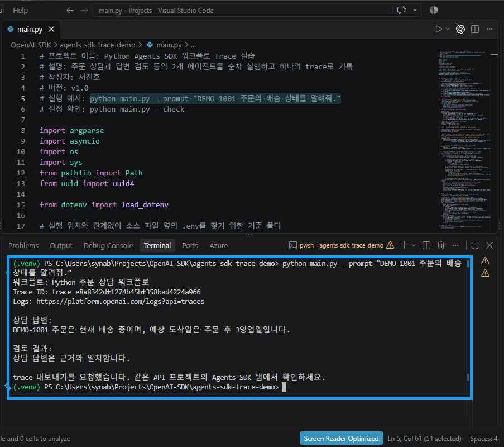Split the editor to the right

point(475,29)
